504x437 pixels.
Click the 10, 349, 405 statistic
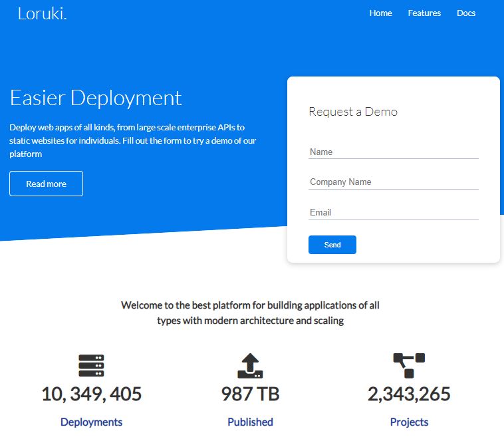click(x=91, y=394)
